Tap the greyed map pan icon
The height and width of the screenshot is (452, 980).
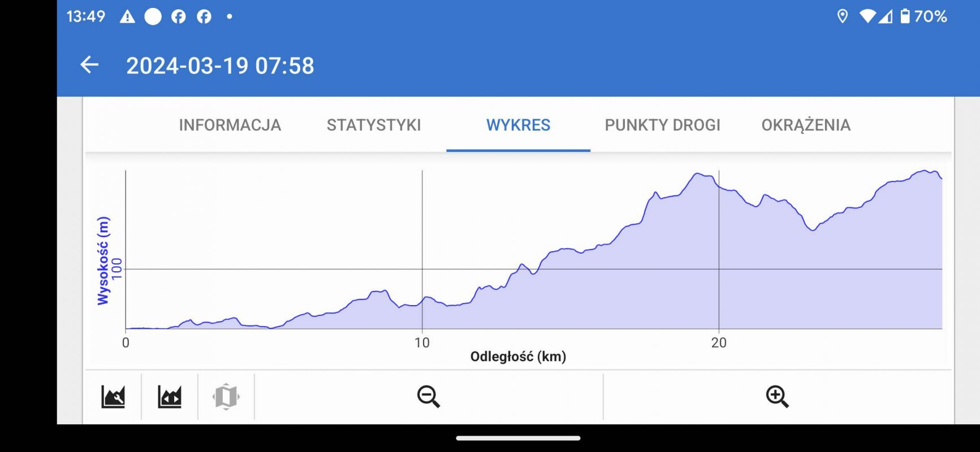coord(226,396)
